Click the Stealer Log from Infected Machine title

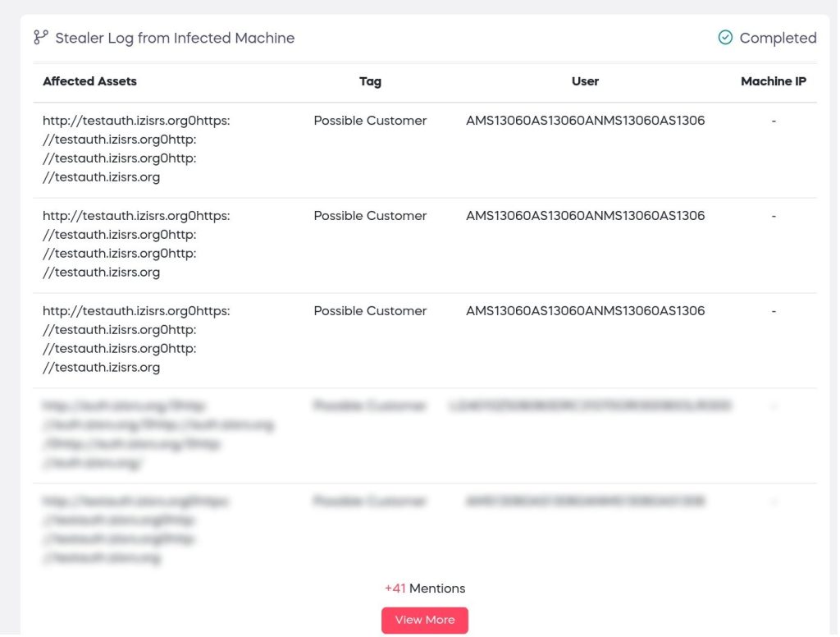(175, 38)
